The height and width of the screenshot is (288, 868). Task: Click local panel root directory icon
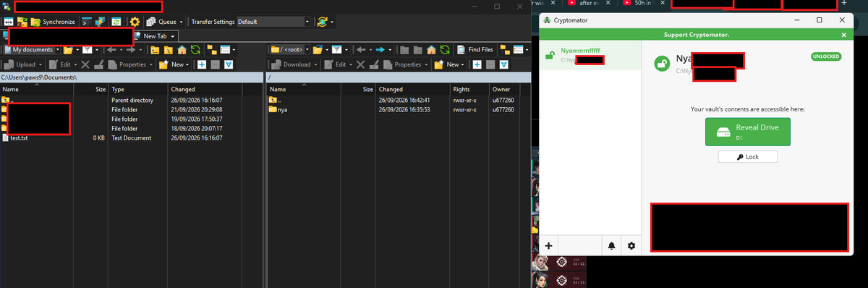[168, 50]
